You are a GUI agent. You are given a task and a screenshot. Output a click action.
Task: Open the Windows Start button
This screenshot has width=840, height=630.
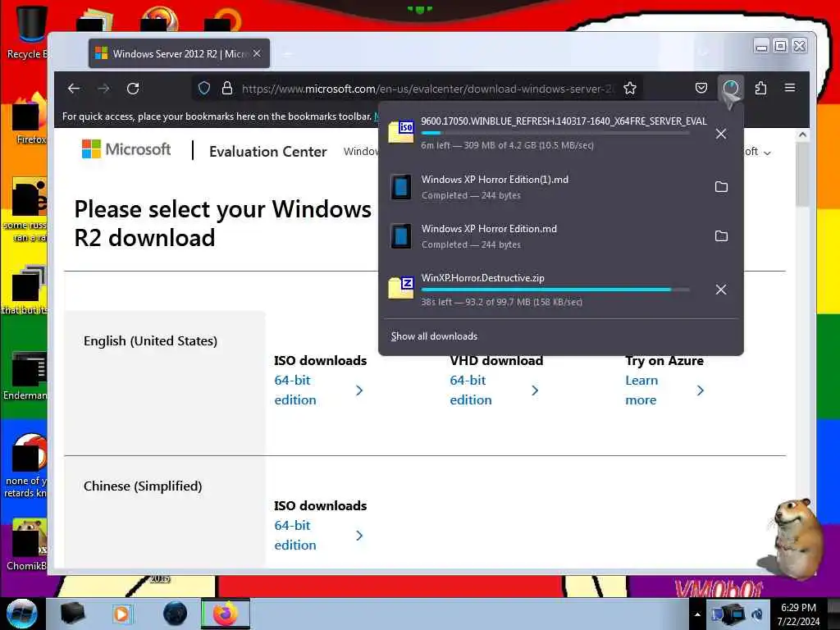pyautogui.click(x=21, y=614)
